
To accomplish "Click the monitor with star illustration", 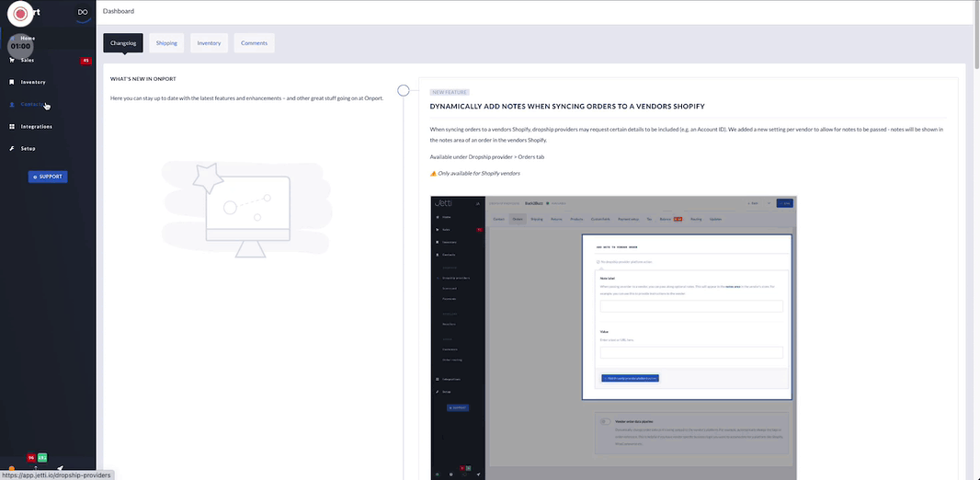I will click(246, 210).
